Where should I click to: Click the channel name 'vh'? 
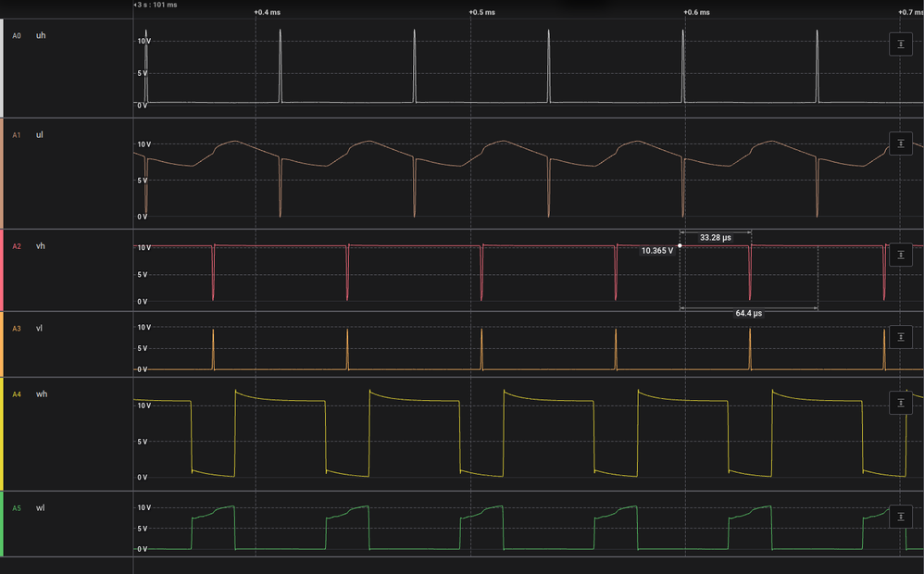(40, 245)
